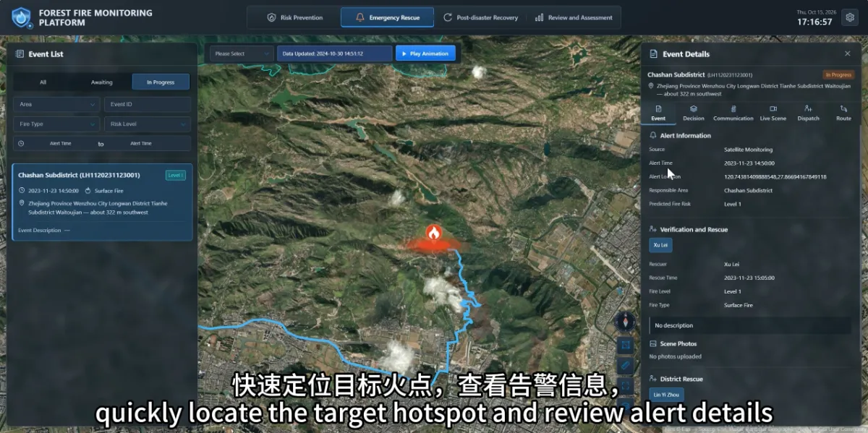
Task: Switch to the Dispatch tab
Action: [x=809, y=113]
